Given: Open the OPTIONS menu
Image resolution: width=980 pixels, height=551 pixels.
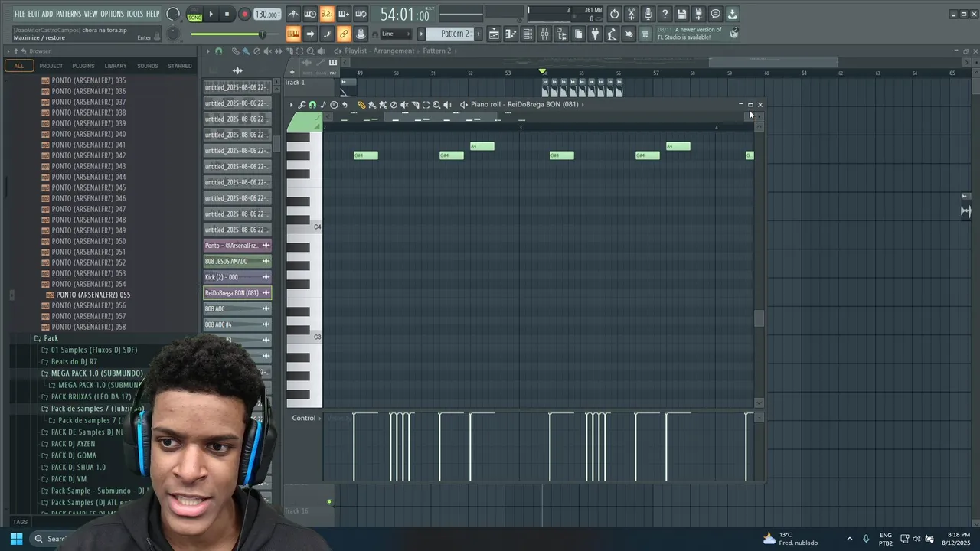Looking at the screenshot, I should pyautogui.click(x=112, y=14).
